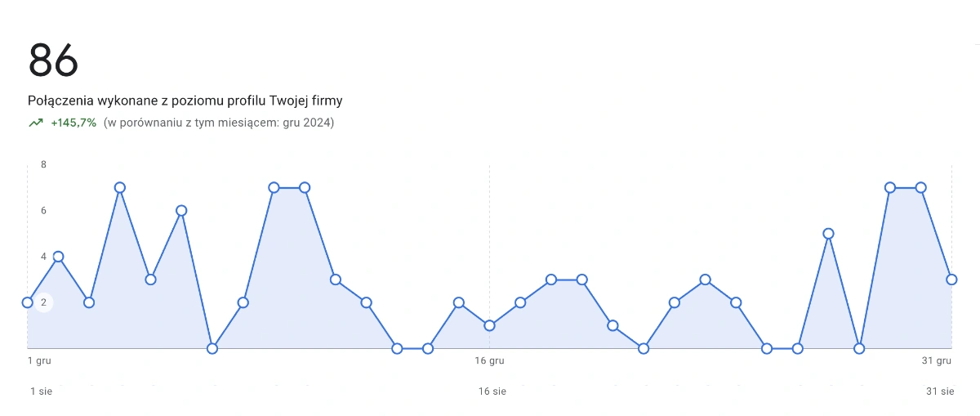Click the first data point on 1 gru
The width and height of the screenshot is (980, 416).
pyautogui.click(x=28, y=302)
